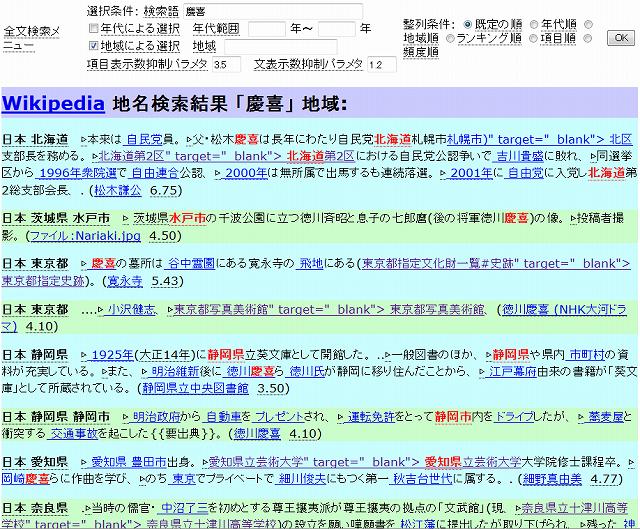Open the Wikipedia heading link
Screen dimensions: 640x529
pos(53,103)
